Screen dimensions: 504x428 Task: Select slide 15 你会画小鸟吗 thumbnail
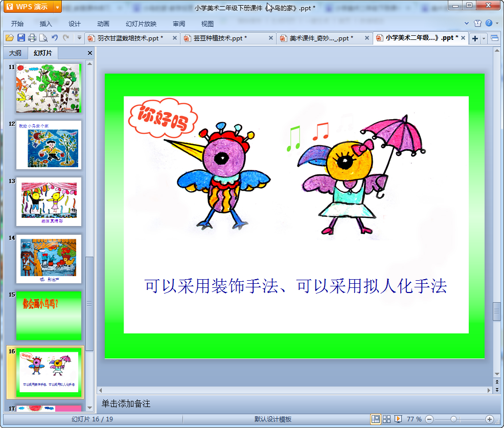click(49, 316)
